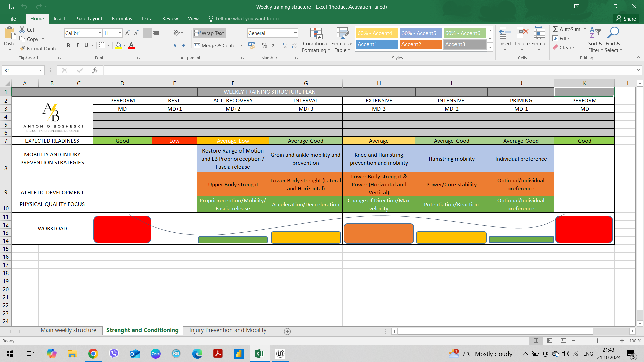The image size is (644, 362).
Task: Click the Percent Style icon
Action: [x=265, y=45]
